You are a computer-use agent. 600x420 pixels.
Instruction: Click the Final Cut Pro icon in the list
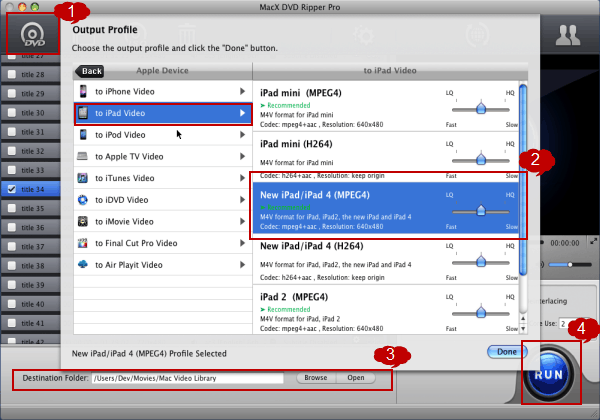click(83, 243)
